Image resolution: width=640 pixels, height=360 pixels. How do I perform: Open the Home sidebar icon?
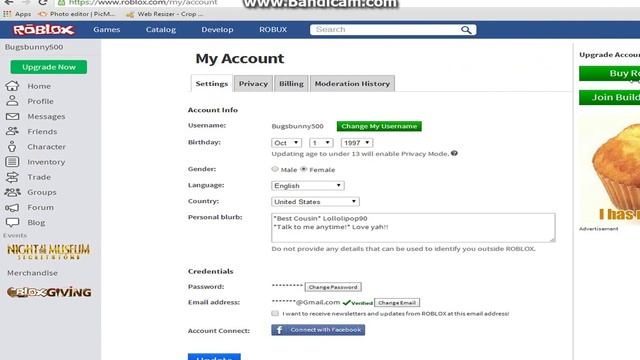[12, 86]
